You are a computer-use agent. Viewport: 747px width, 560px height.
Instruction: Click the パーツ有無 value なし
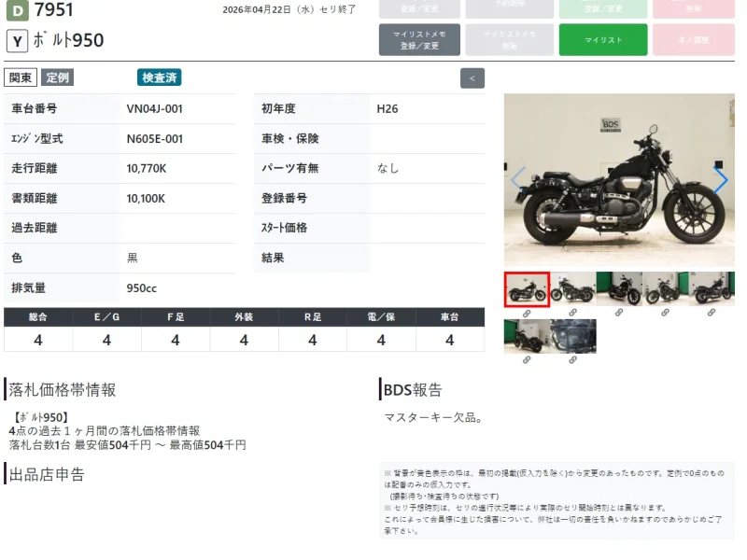click(388, 169)
